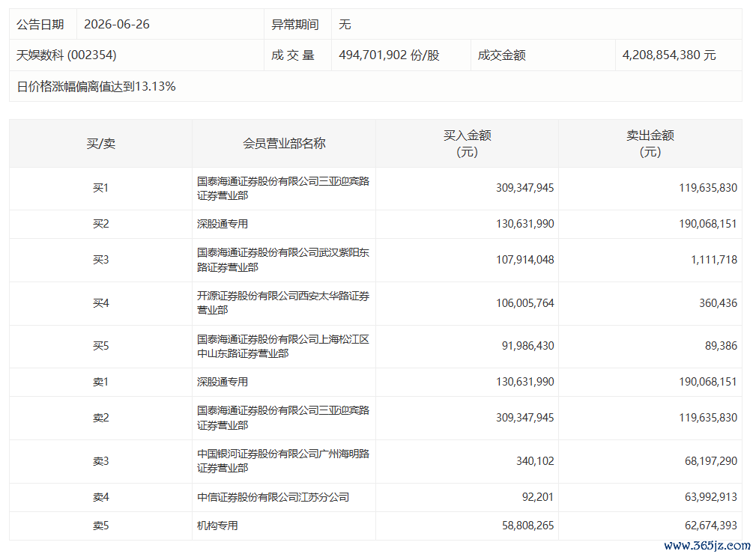
Task: Click sell amount 360,436
Action: point(719,303)
